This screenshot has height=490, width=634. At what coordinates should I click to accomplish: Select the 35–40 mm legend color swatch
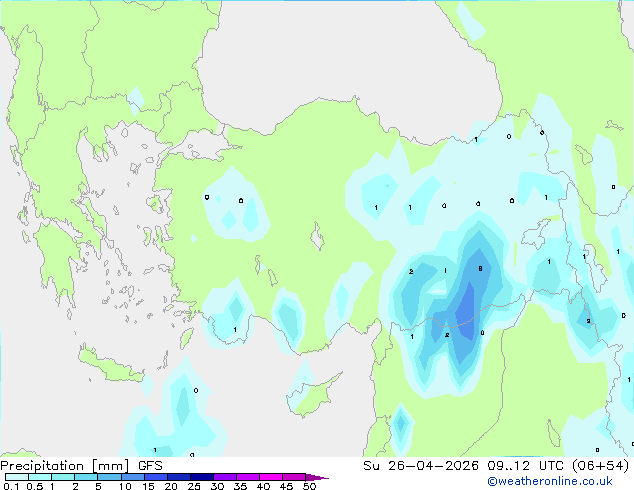[248, 477]
